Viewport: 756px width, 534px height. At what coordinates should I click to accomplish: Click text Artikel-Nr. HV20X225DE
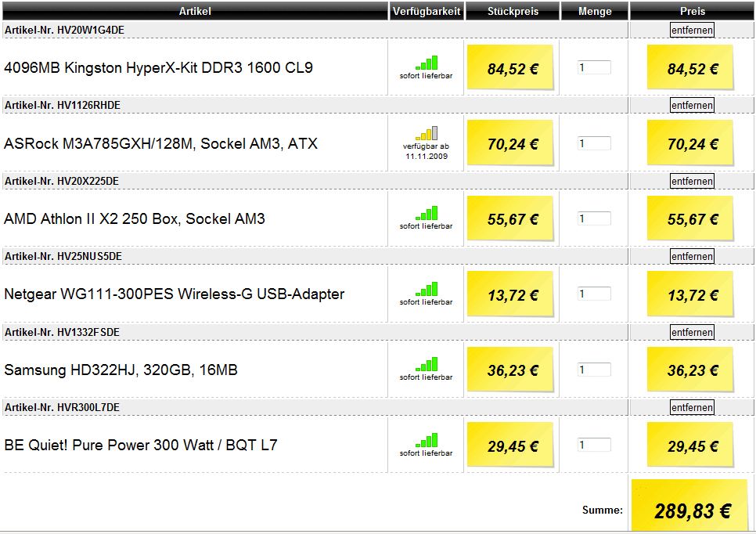tap(62, 181)
